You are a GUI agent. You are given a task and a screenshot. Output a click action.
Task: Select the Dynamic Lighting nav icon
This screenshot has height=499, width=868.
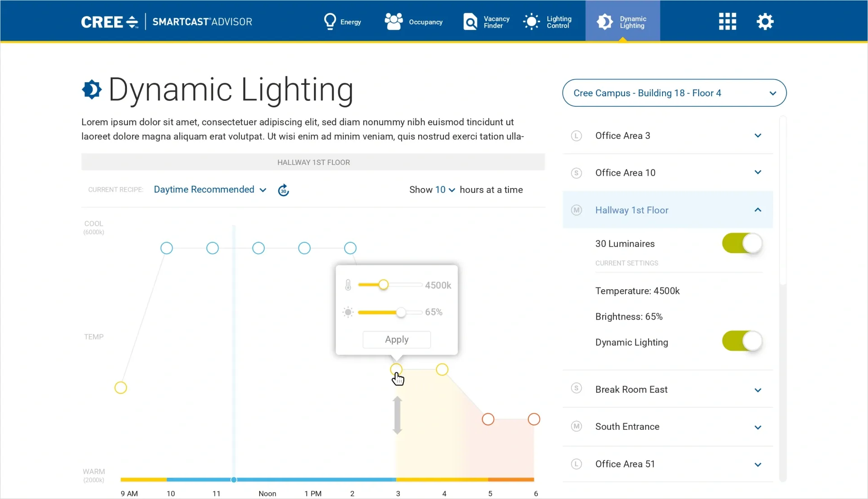click(x=605, y=21)
